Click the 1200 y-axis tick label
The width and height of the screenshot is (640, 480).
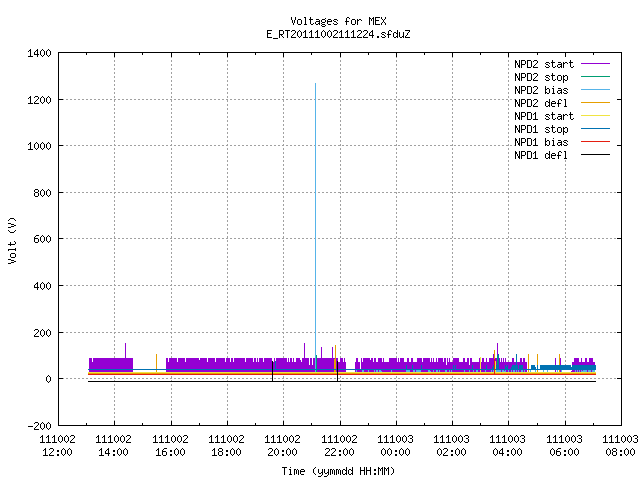coord(39,100)
